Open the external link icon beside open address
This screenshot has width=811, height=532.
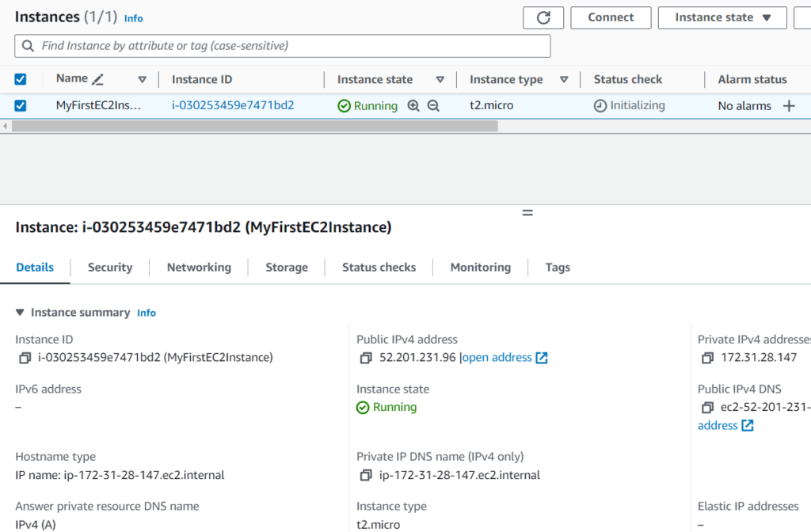[x=541, y=357]
